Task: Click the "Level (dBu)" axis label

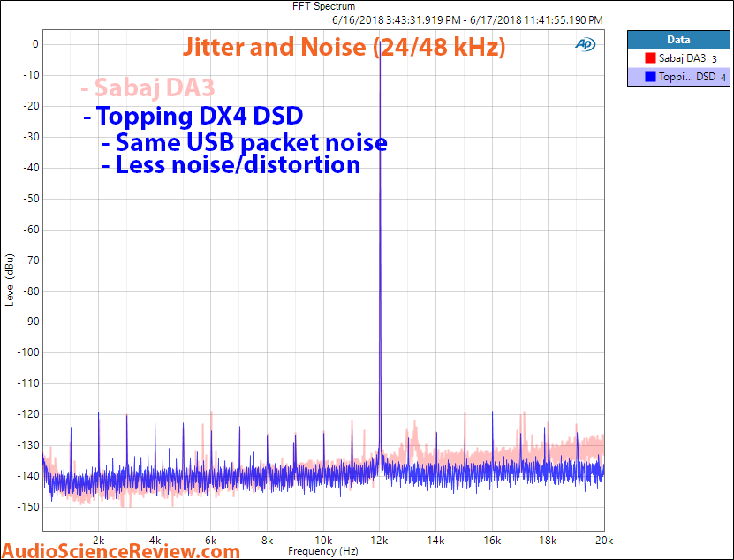Action: tap(10, 280)
